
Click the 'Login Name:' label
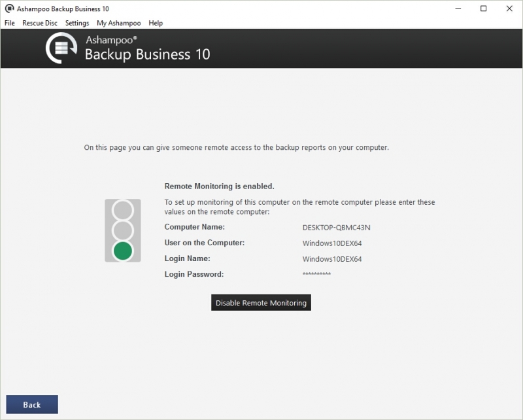187,258
